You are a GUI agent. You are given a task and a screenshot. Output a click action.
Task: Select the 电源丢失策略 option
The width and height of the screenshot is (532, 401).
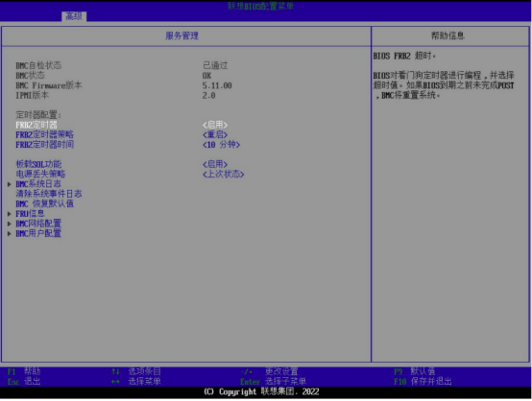(40, 175)
